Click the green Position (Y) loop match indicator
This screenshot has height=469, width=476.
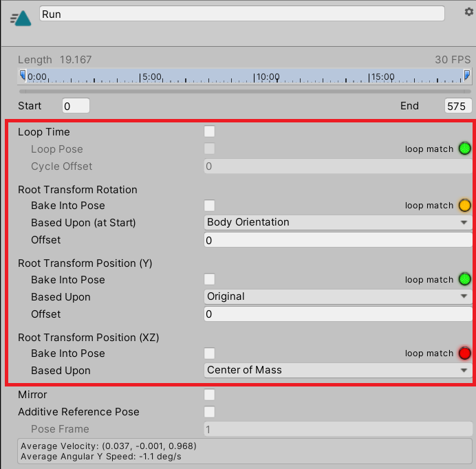(465, 280)
